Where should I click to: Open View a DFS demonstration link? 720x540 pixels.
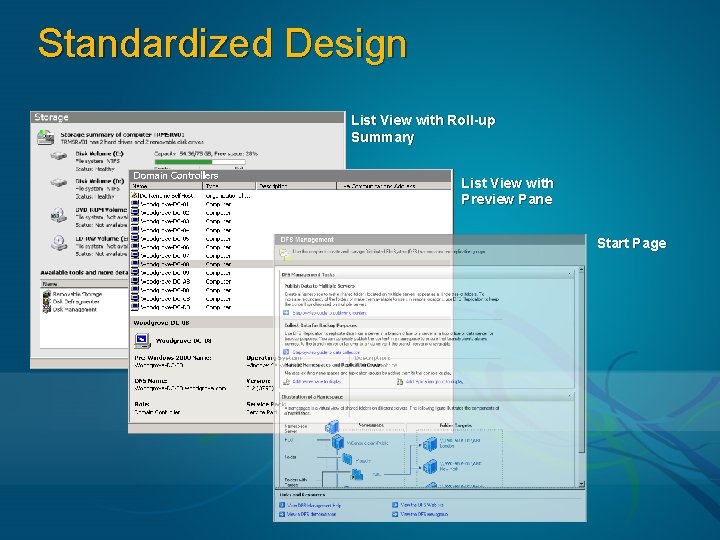(x=311, y=514)
